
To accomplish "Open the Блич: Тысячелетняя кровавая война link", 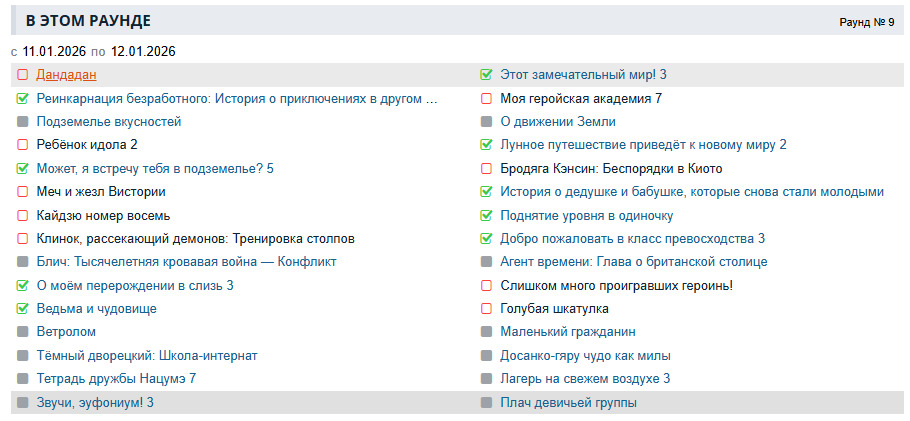I will pyautogui.click(x=186, y=262).
